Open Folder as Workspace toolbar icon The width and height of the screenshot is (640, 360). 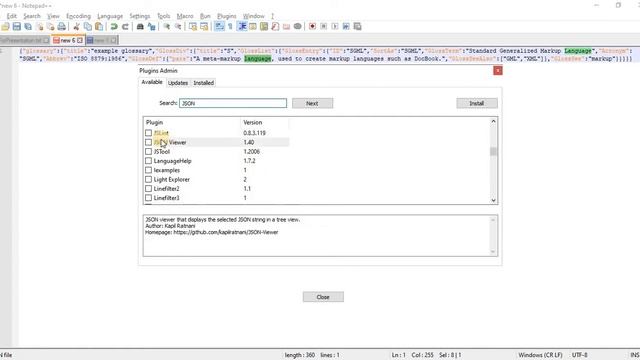287,27
